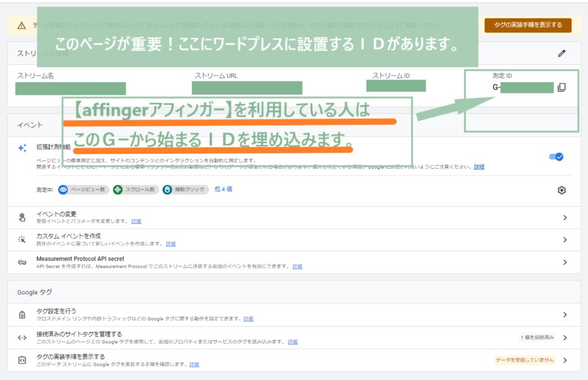The height and width of the screenshot is (380, 588).
Task: Open the 詳細 link in the 接続済みのサイトタグを管理する row
Action: [293, 342]
